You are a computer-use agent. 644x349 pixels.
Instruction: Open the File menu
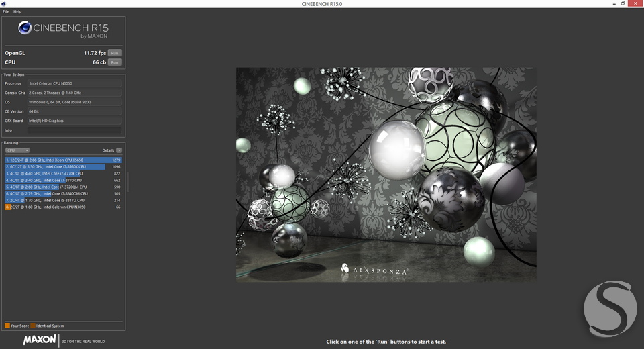coord(6,11)
